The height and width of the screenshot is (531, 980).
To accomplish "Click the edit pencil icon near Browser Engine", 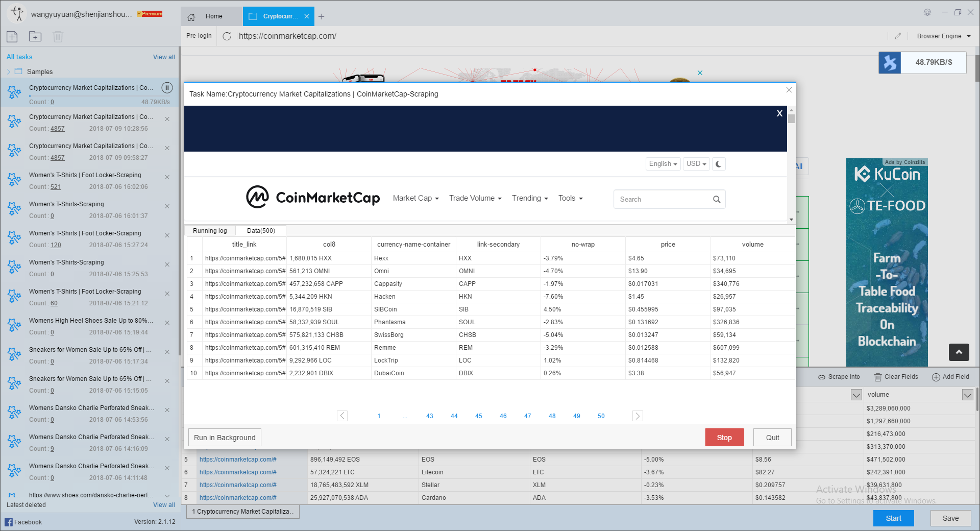I will [x=898, y=36].
